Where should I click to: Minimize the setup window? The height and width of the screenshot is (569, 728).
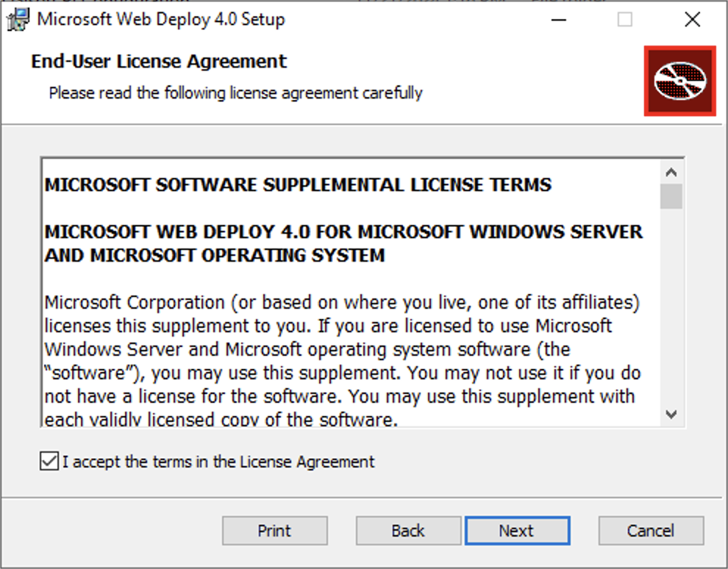pos(559,20)
